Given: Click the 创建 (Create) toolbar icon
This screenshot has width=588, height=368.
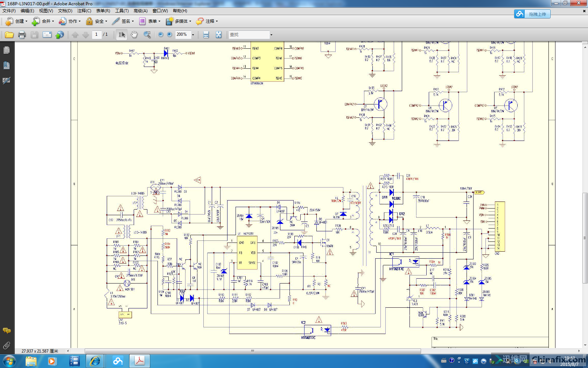Looking at the screenshot, I should pyautogui.click(x=9, y=21).
